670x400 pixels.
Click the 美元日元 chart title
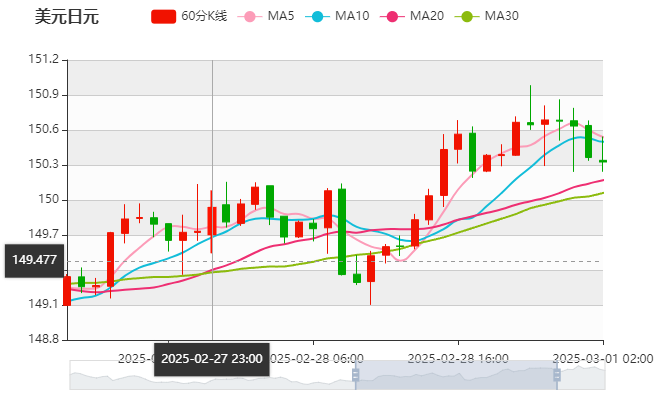pos(67,16)
